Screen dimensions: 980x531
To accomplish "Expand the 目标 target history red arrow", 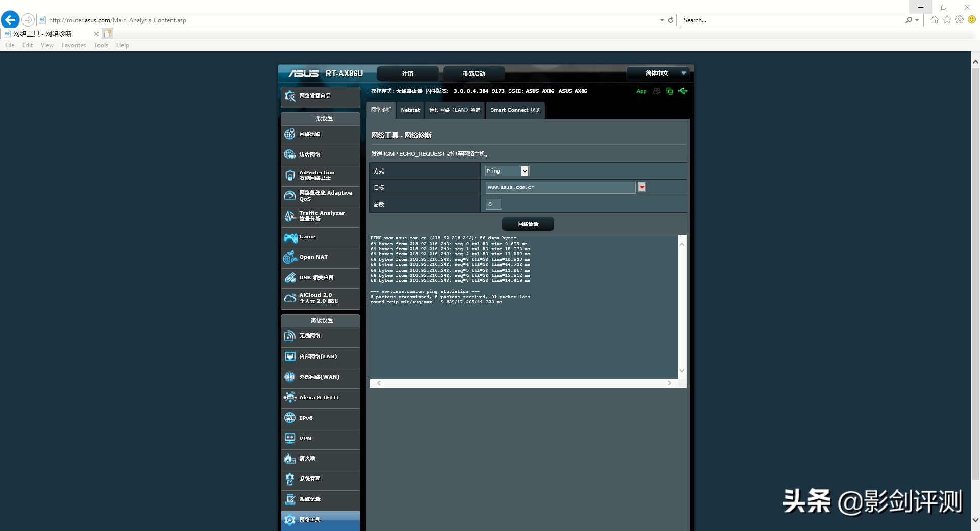I will pos(642,187).
